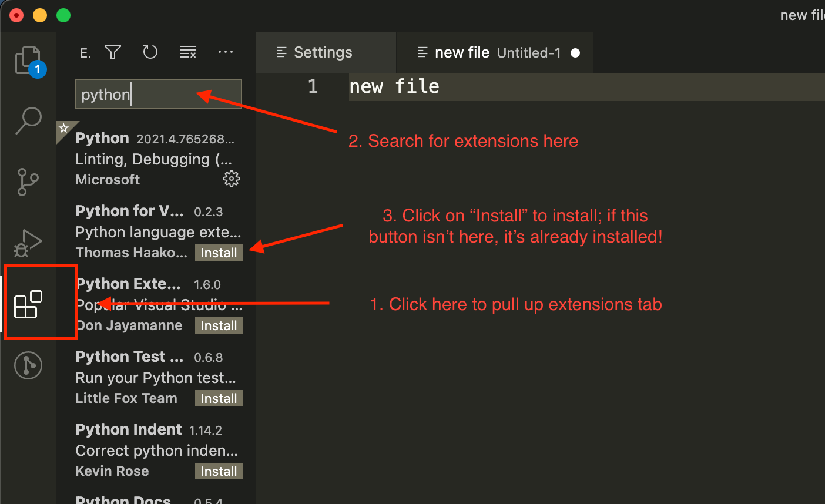
Task: Open the Run and Debug view
Action: tap(28, 243)
